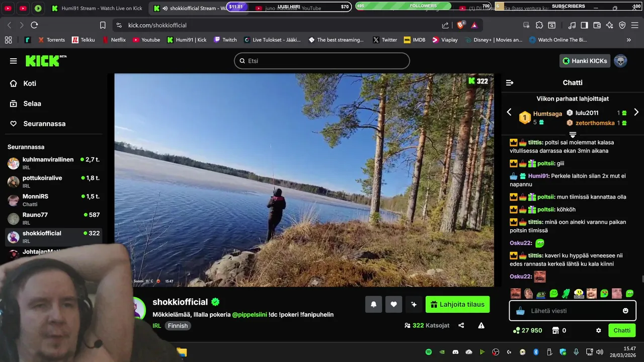The width and height of the screenshot is (644, 362).
Task: Click the heart follow button under the stream
Action: (393, 304)
